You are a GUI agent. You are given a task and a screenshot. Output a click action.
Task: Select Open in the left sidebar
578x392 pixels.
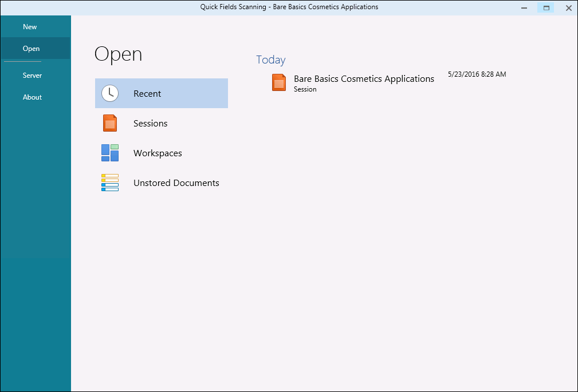(31, 49)
